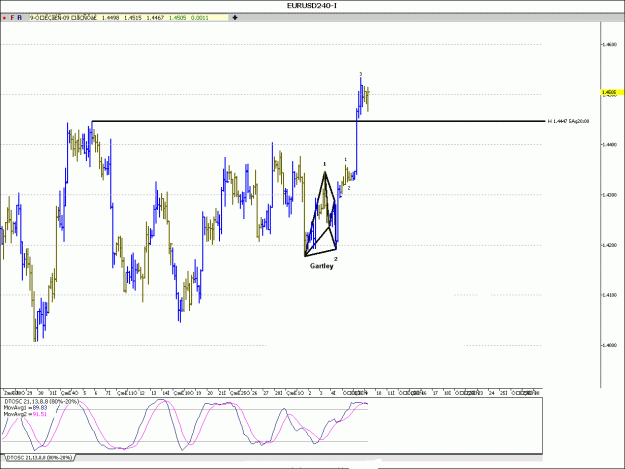Click the green 0.0011 change value
Viewport: 625px width, 469px height.
coord(199,18)
